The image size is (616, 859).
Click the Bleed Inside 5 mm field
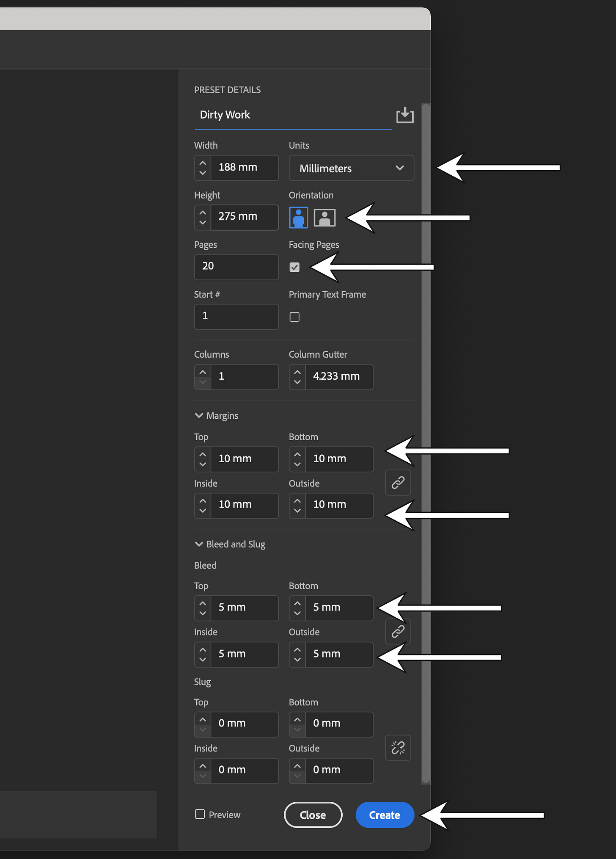pyautogui.click(x=245, y=655)
